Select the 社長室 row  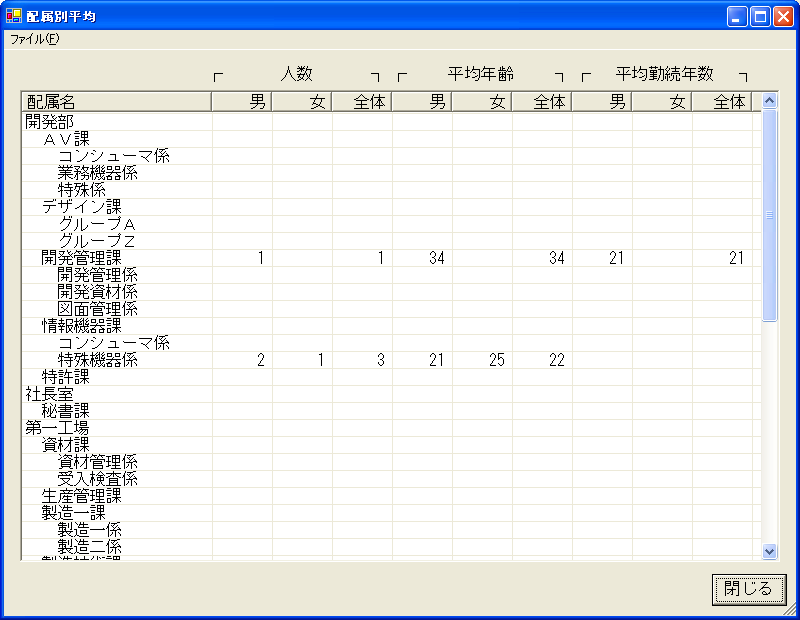tap(49, 394)
